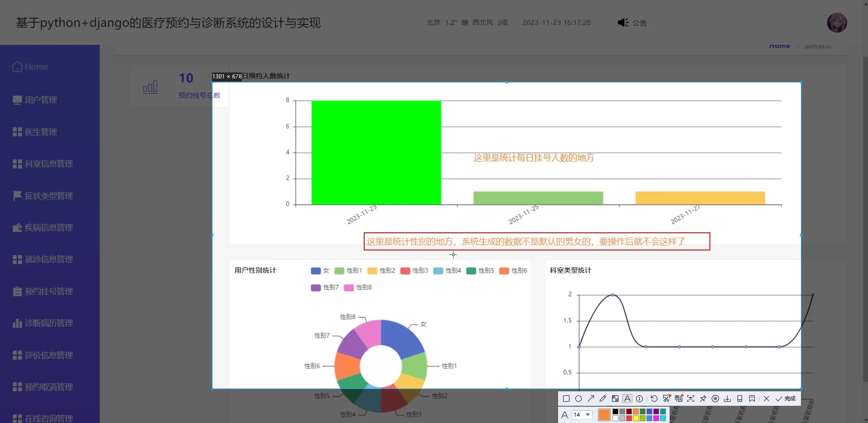
Task: Click the user avatar in header
Action: (836, 23)
